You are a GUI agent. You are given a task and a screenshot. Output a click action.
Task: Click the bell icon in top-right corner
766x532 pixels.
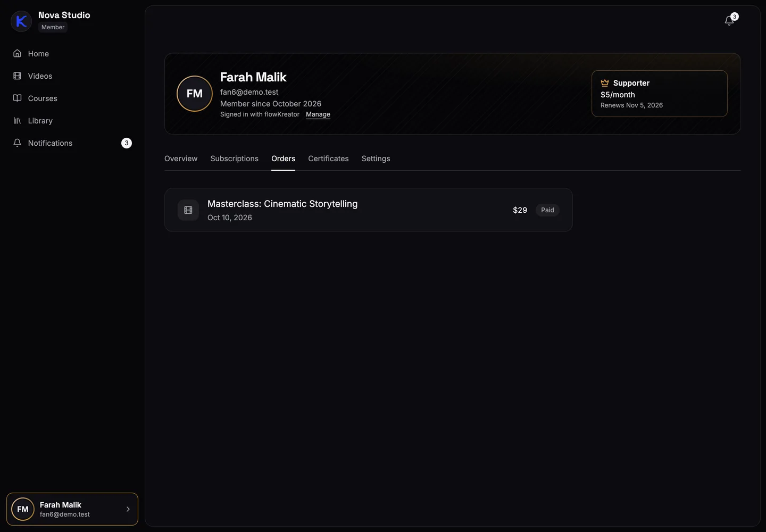729,21
